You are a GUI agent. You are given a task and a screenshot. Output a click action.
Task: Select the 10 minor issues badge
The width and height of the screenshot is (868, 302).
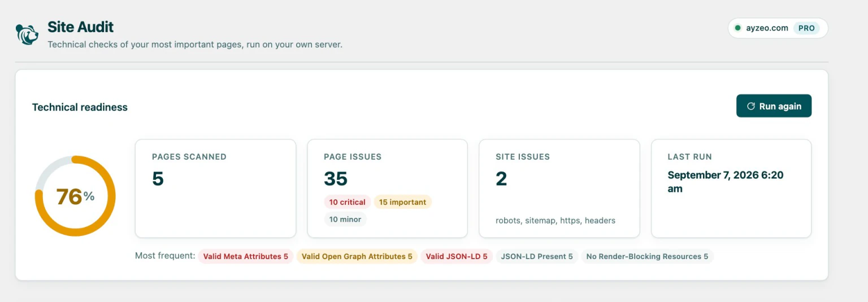coord(345,219)
